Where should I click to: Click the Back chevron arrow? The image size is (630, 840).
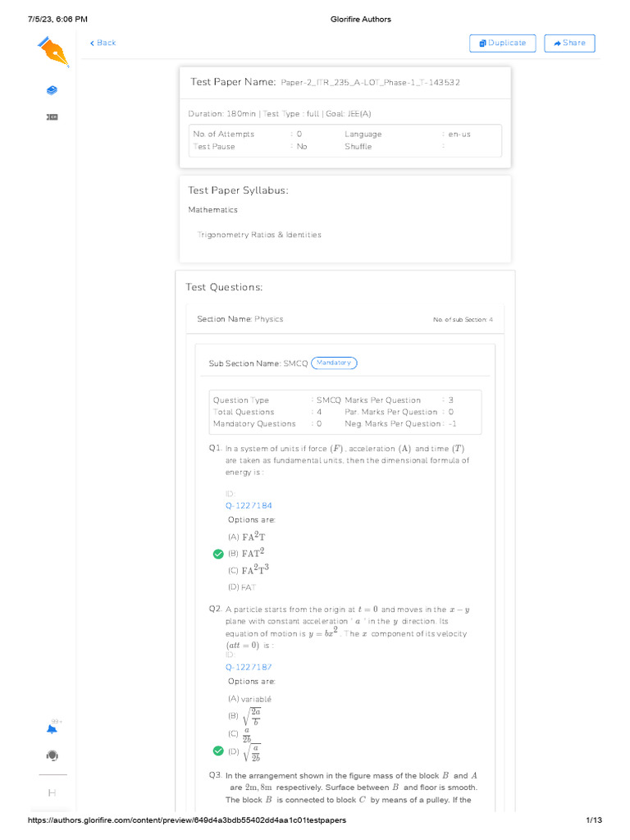pyautogui.click(x=93, y=43)
